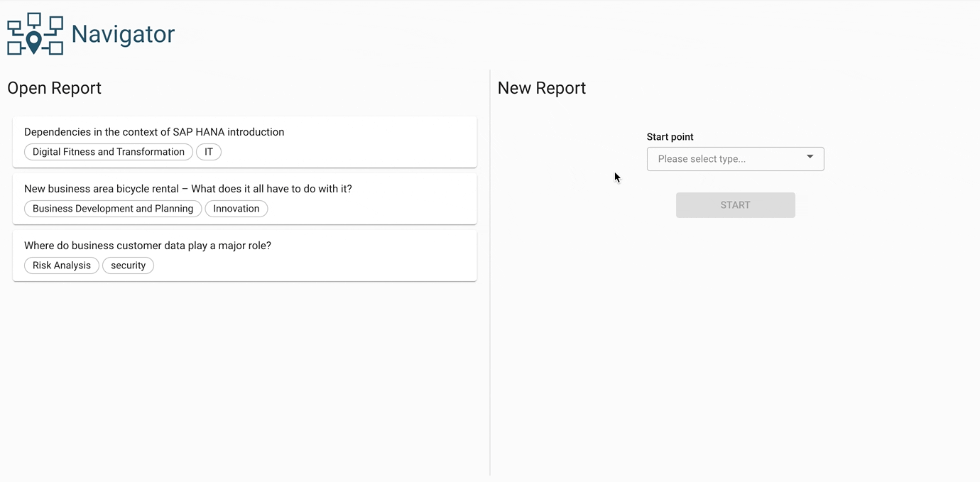Click the Start point label

click(x=670, y=137)
